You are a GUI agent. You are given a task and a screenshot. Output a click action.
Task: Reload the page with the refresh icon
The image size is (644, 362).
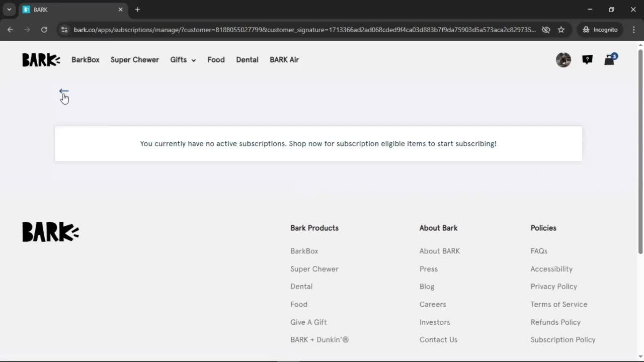44,30
